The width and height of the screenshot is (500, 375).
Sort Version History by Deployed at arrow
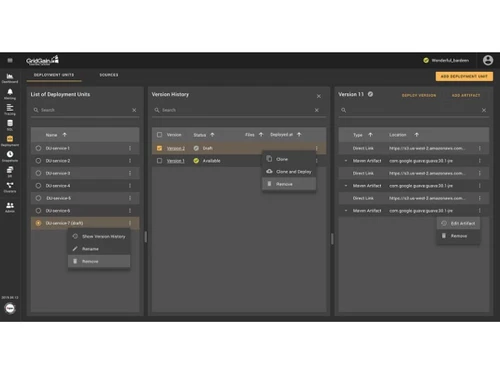[x=299, y=134]
